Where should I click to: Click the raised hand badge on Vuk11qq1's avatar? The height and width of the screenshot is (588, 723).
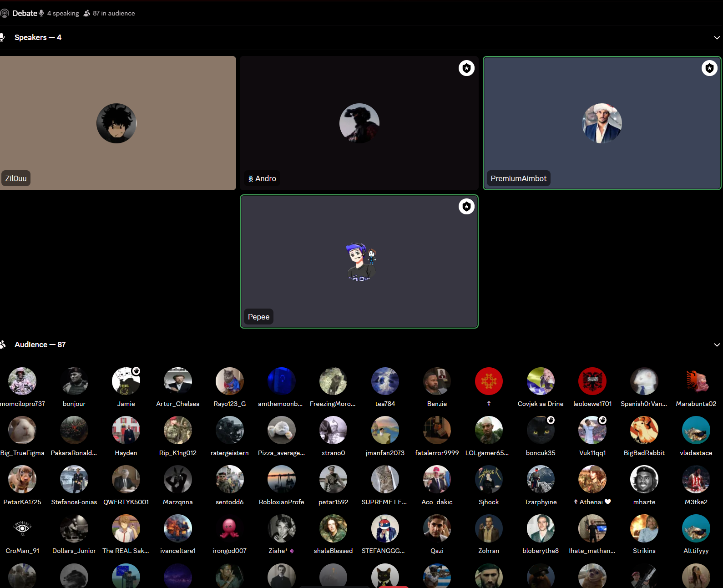602,420
